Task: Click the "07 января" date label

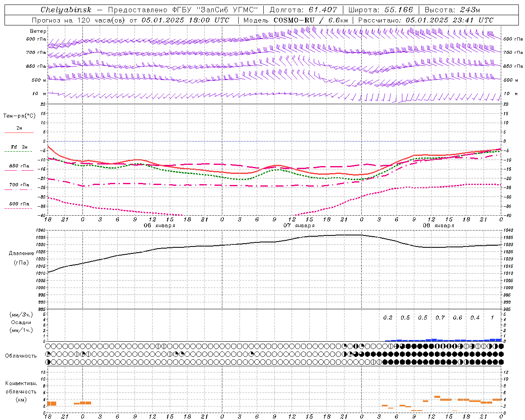Action: (299, 226)
